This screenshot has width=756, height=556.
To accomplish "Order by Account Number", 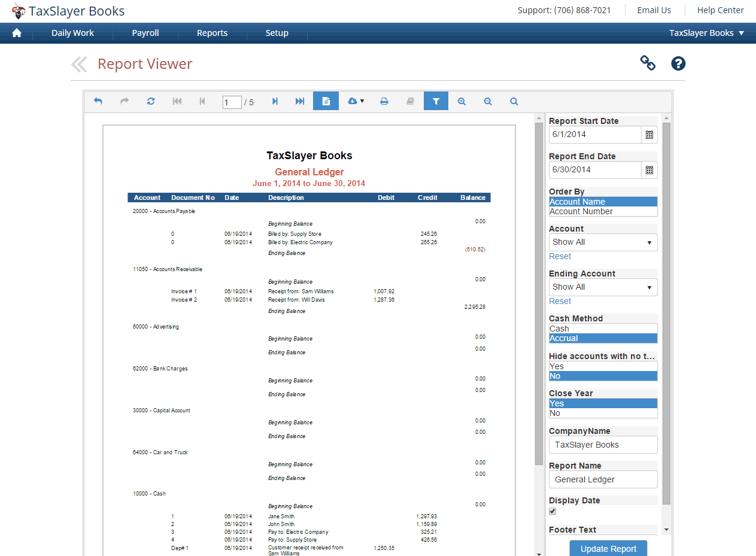I will (603, 211).
